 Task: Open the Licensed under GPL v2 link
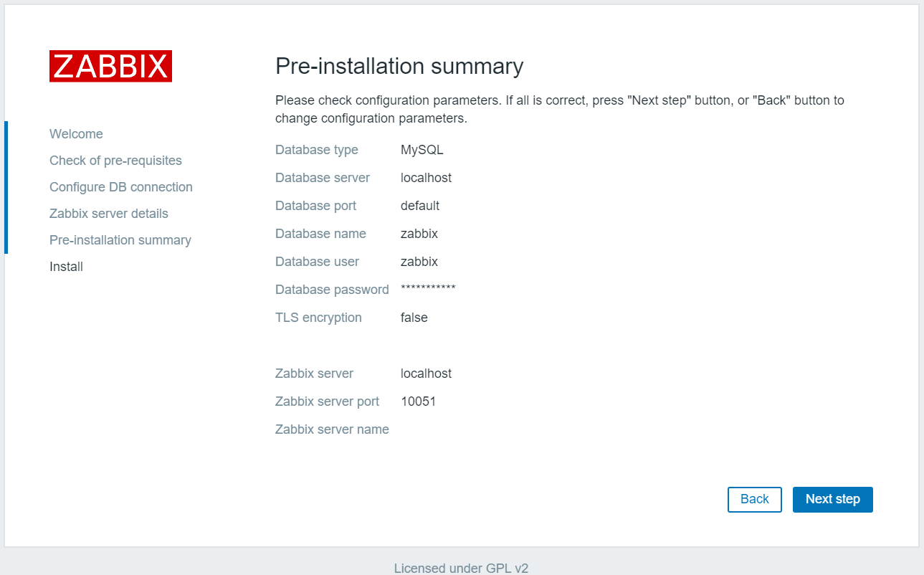461,568
